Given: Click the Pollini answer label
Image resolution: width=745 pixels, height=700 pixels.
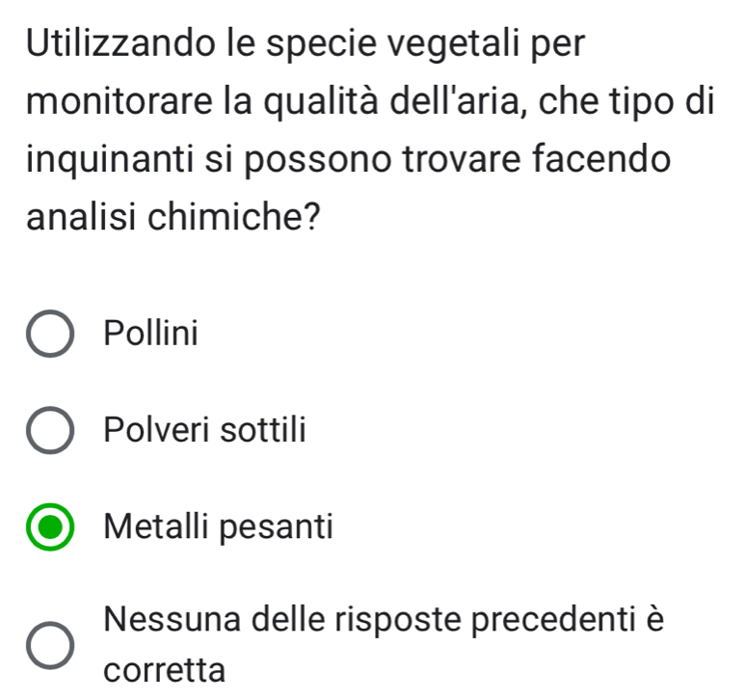Looking at the screenshot, I should tap(151, 335).
